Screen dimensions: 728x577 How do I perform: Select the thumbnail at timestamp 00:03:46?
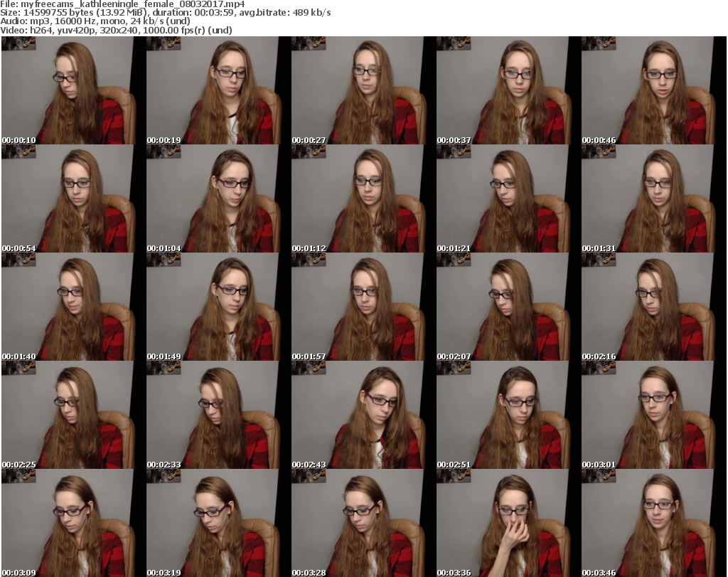click(x=654, y=523)
